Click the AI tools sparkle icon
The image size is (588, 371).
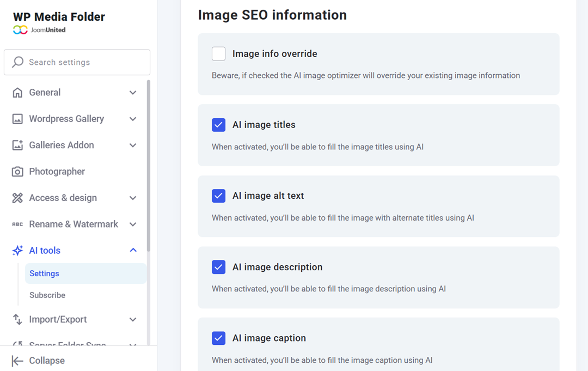coord(17,250)
